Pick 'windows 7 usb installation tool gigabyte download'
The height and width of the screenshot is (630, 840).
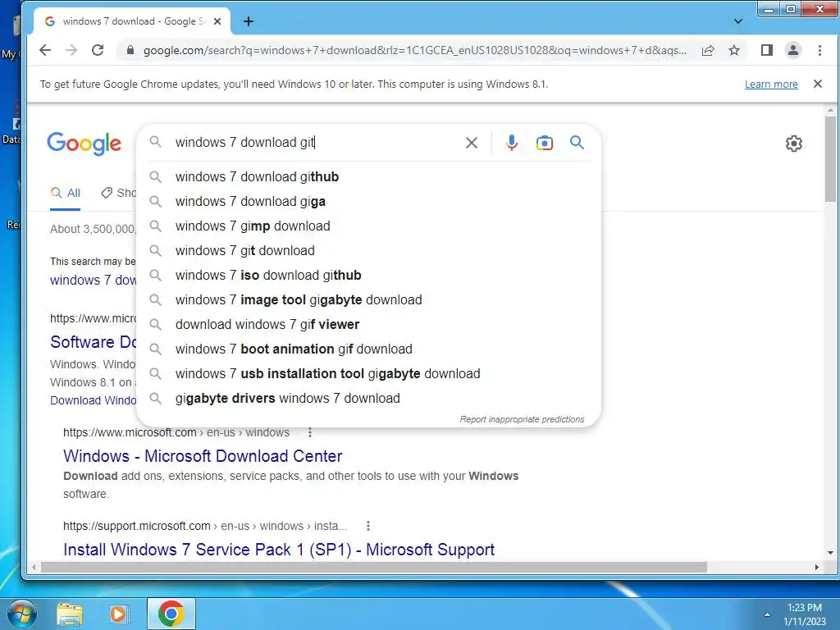[368, 374]
